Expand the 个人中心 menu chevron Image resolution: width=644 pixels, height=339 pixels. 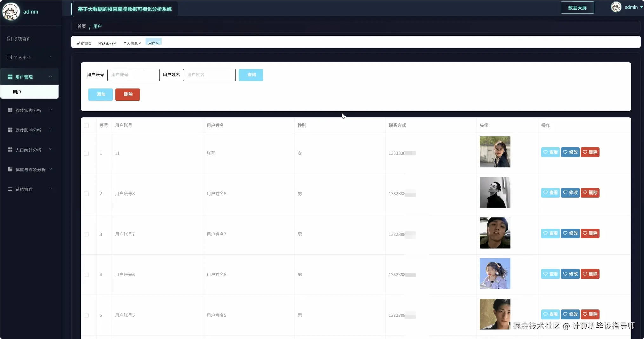click(x=50, y=57)
